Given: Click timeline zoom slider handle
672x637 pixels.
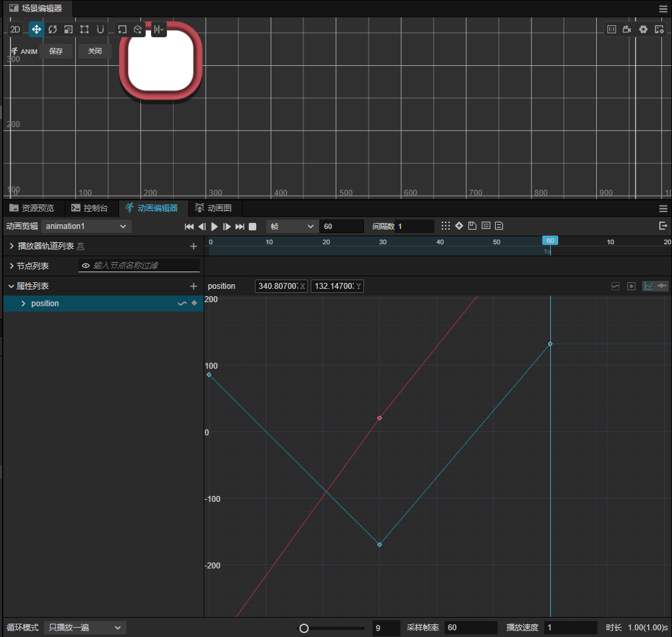Looking at the screenshot, I should [304, 628].
